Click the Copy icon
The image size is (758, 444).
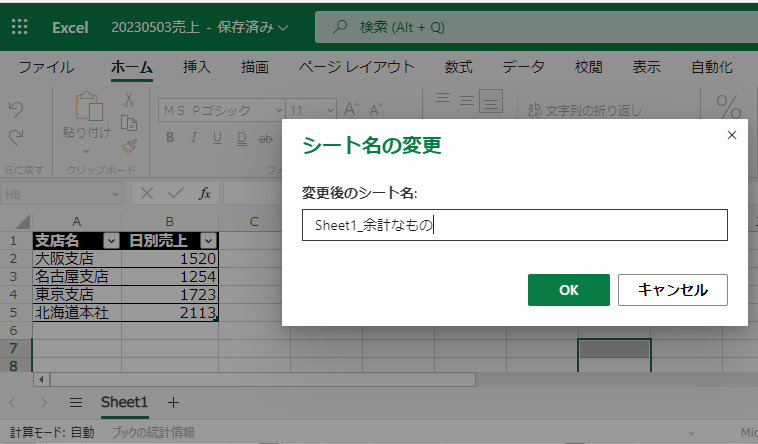(x=129, y=123)
